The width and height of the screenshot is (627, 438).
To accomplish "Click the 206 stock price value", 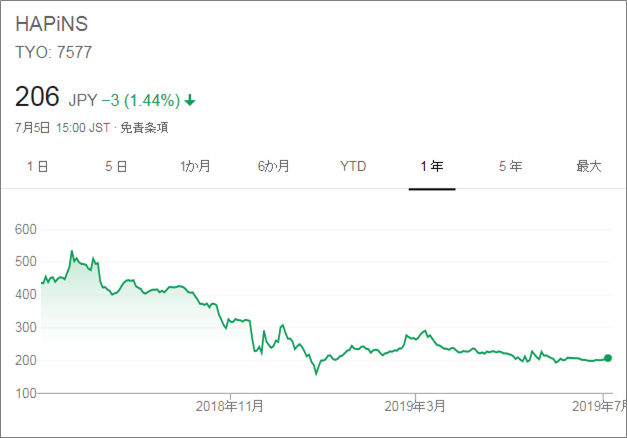I will click(x=37, y=97).
